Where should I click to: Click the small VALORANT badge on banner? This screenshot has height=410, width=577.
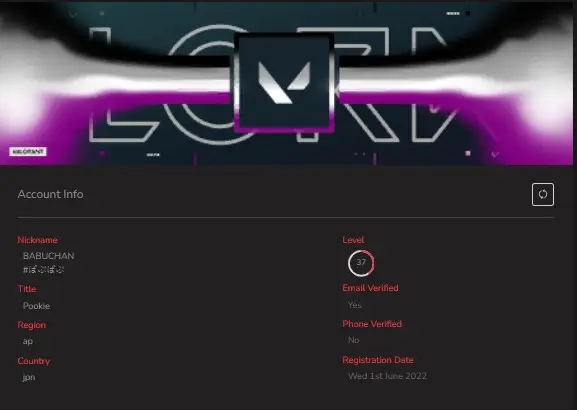coord(28,152)
